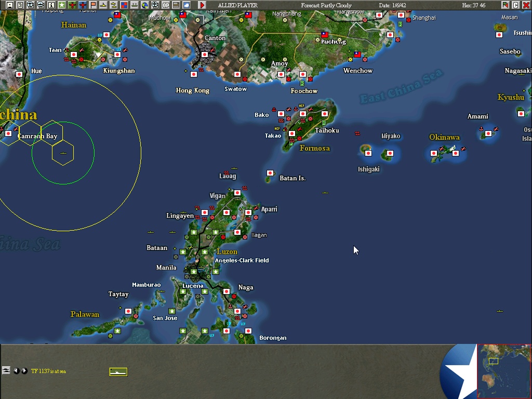Select the Miyako Japanese base marker
532x399 pixels.
point(390,153)
